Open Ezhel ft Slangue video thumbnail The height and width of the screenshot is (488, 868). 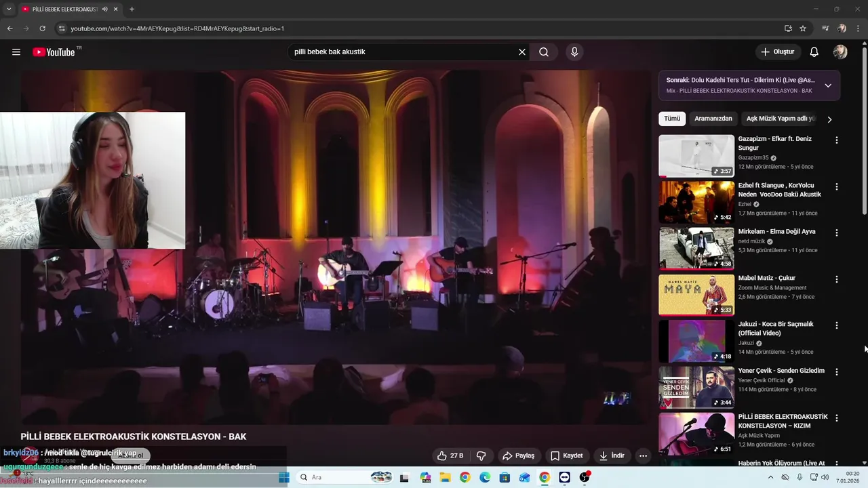(x=696, y=202)
